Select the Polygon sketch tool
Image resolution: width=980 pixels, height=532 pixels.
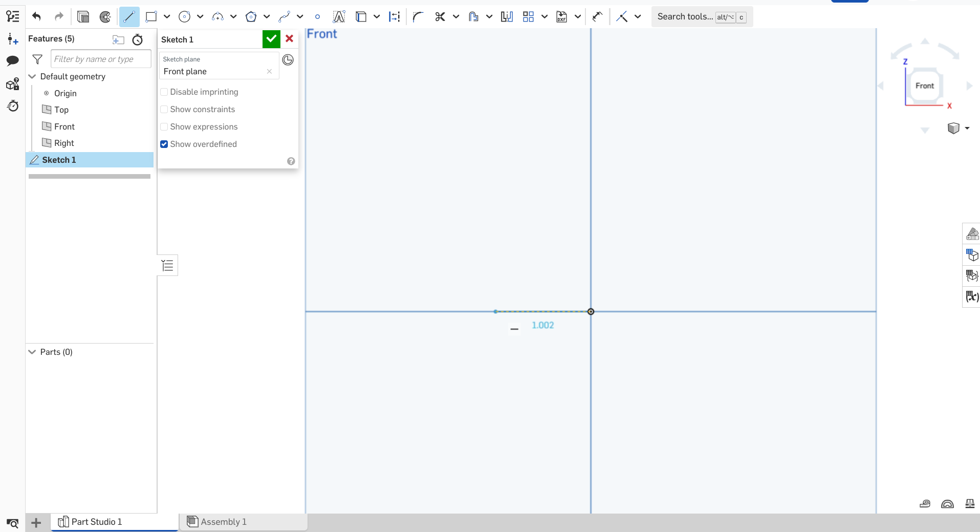251,17
